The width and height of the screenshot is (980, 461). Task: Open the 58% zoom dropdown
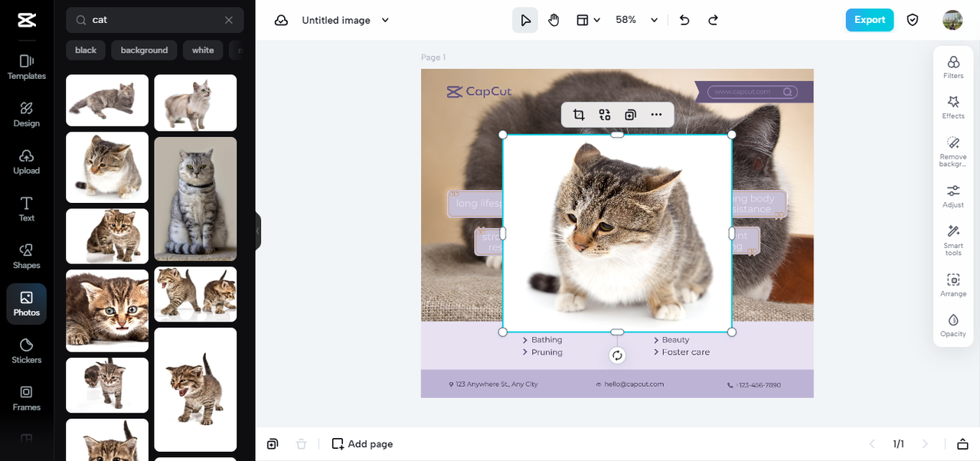(x=637, y=20)
